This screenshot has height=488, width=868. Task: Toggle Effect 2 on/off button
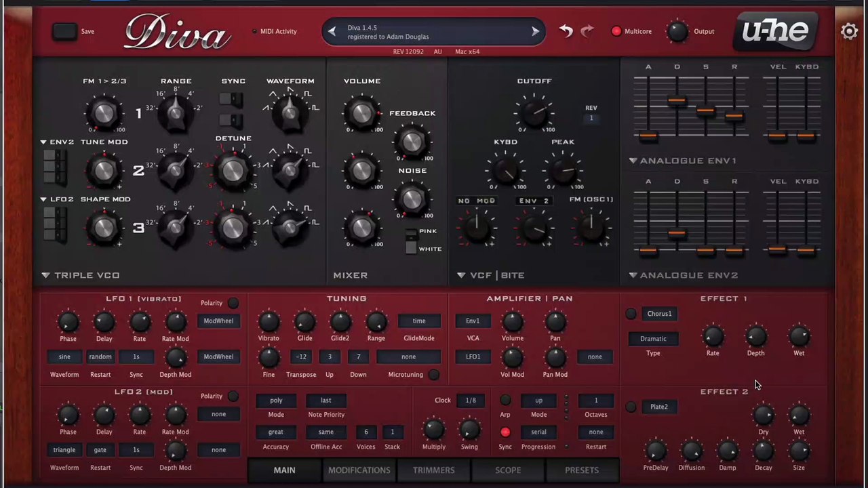[x=631, y=407]
